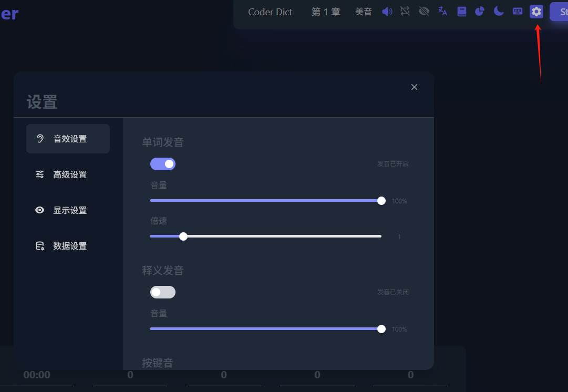Open the keyboard shortcuts icon
The image size is (568, 392).
(x=517, y=11)
